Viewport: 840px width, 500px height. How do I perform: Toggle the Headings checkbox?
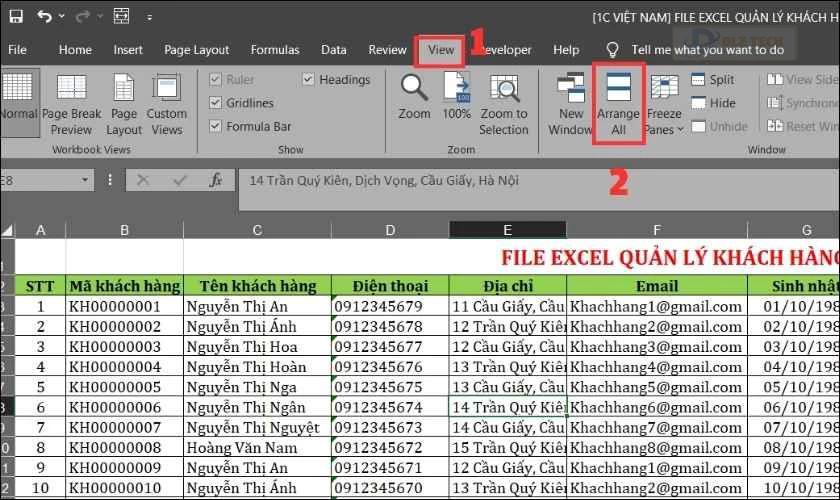[x=308, y=79]
